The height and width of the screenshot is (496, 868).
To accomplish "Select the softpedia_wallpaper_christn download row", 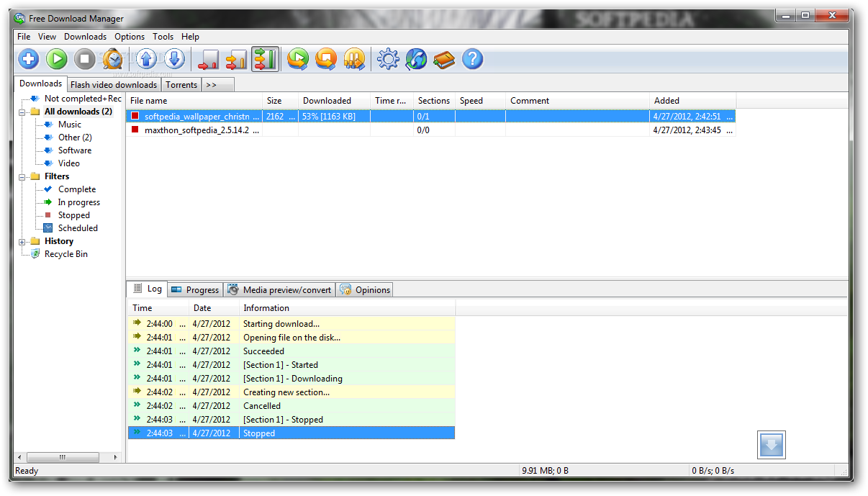I will [431, 116].
